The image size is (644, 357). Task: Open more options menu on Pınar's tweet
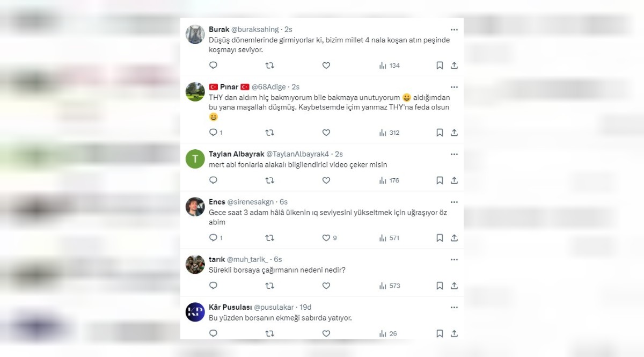tap(454, 87)
